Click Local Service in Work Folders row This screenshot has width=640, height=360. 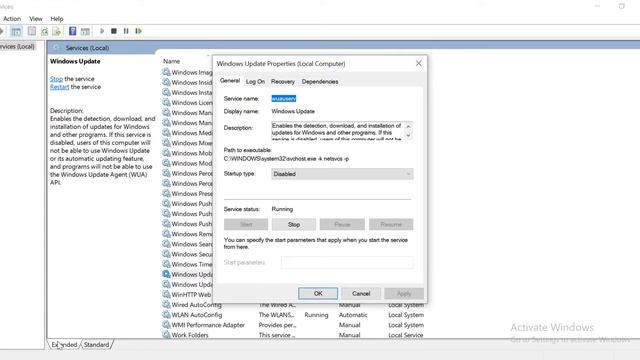point(406,335)
